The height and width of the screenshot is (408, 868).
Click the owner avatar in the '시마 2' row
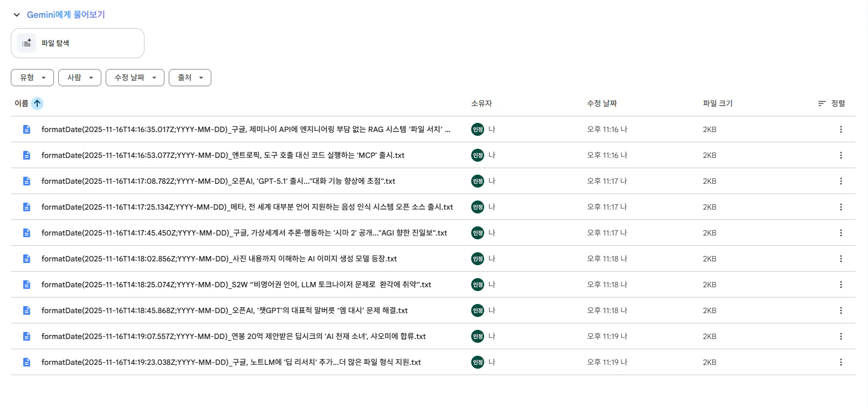coord(478,233)
